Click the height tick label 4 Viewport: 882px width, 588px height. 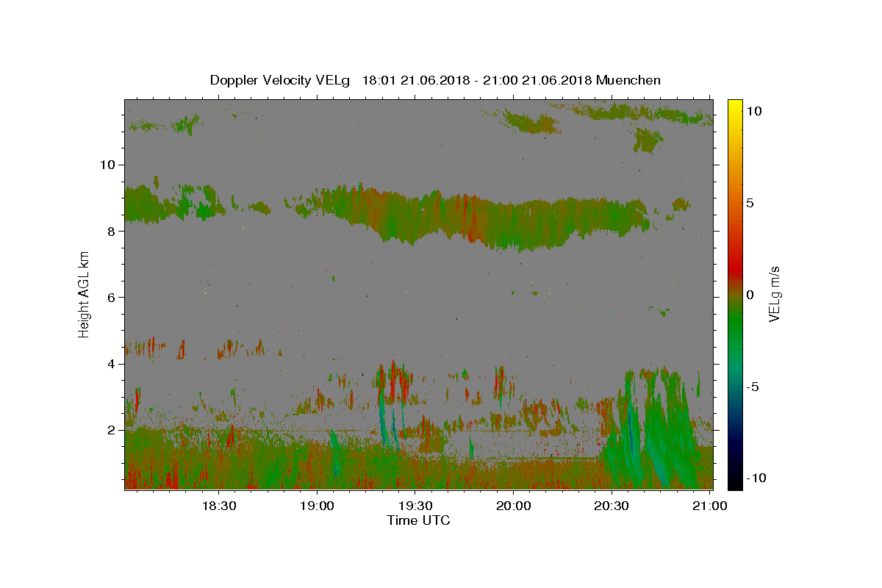(x=112, y=364)
